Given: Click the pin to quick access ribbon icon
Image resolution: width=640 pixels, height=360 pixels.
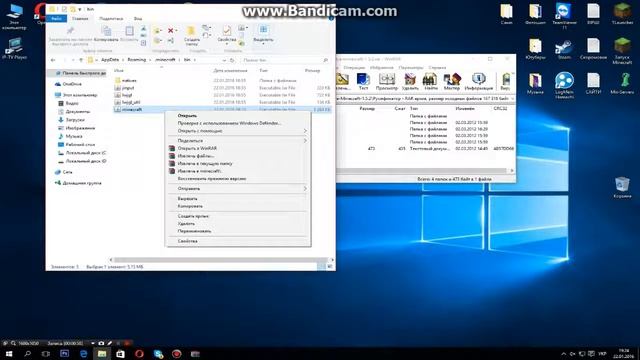Looking at the screenshot, I should pyautogui.click(x=70, y=31).
